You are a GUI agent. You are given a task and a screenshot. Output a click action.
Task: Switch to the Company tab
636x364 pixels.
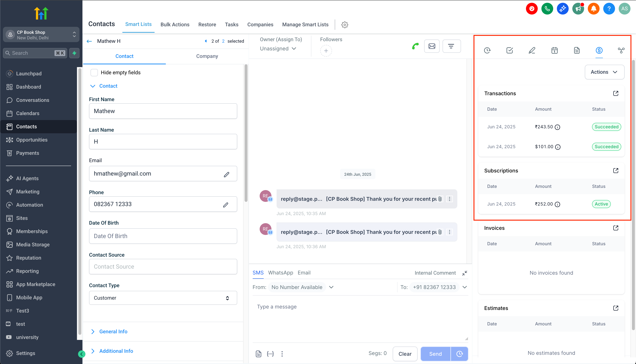click(207, 56)
